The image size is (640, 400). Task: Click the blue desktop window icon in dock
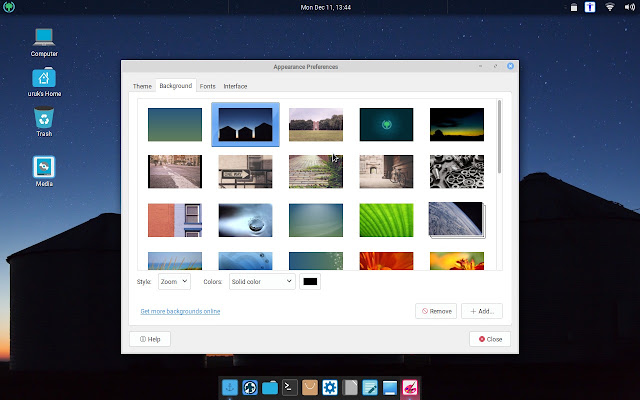click(390, 387)
